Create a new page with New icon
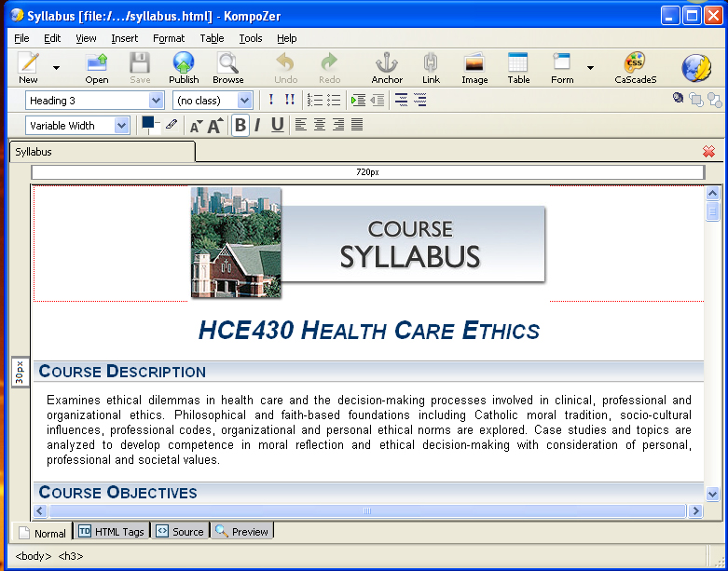Screen dimensions: 728x571 28,68
